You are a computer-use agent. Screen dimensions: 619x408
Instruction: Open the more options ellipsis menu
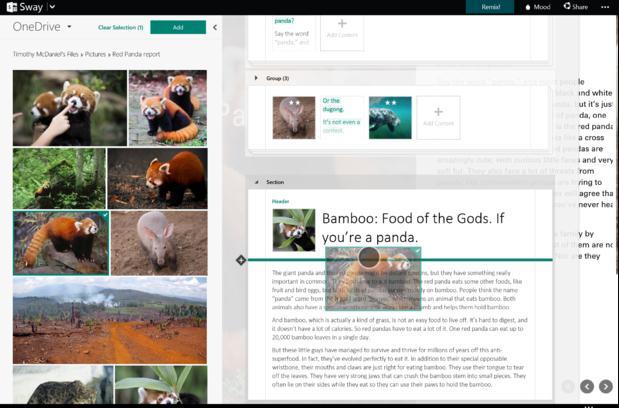[604, 7]
